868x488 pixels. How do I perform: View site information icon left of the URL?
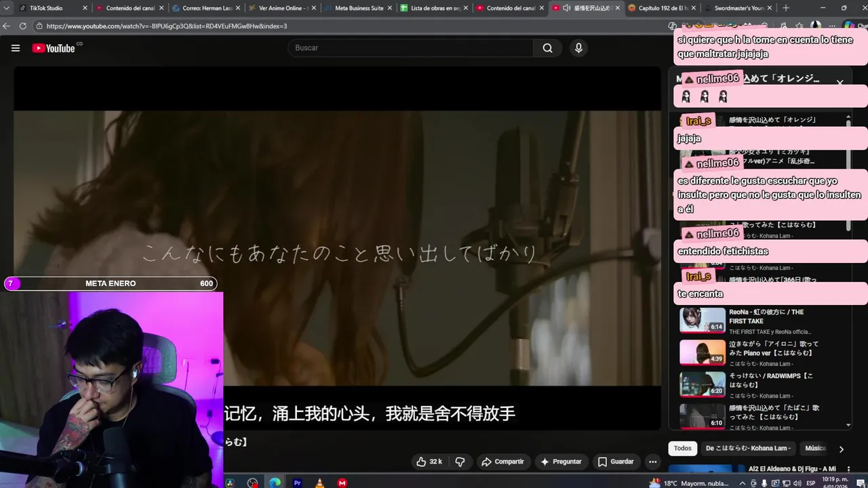click(39, 26)
